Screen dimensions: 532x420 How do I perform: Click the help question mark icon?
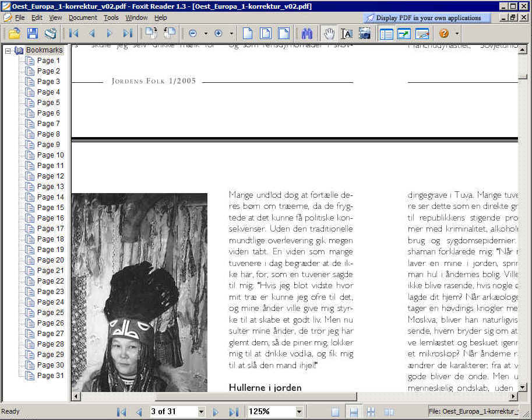[444, 33]
